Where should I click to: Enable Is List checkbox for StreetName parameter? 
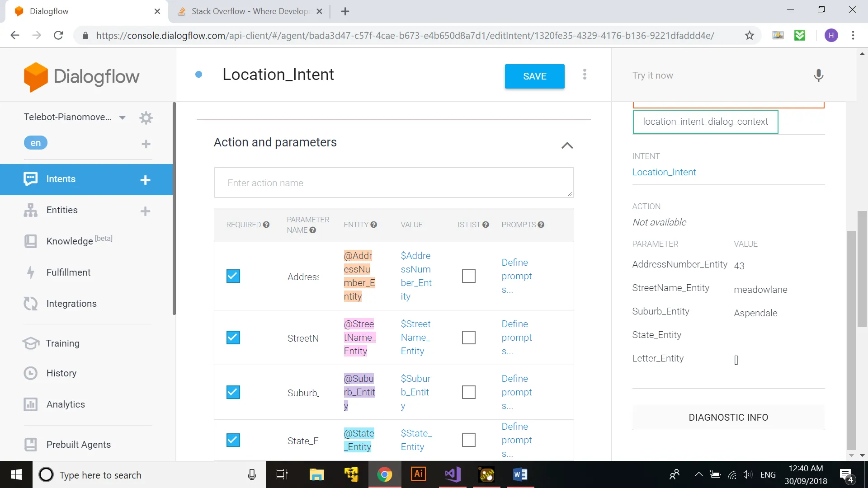pos(468,338)
